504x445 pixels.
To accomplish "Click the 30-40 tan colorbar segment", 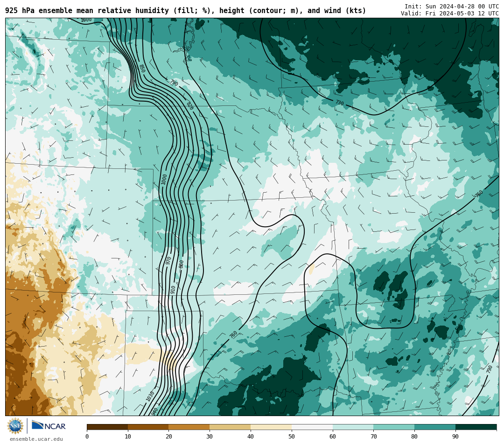I will point(230,427).
